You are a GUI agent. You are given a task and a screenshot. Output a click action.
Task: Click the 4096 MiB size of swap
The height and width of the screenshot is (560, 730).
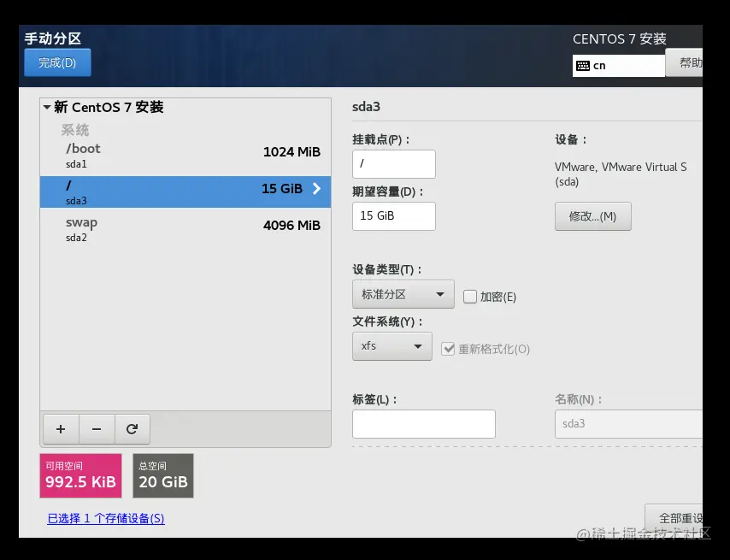tap(291, 226)
